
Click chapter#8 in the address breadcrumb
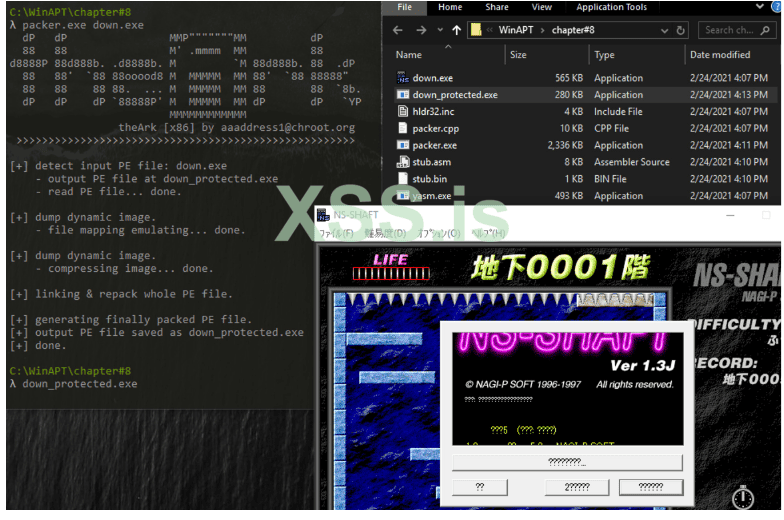tap(573, 30)
